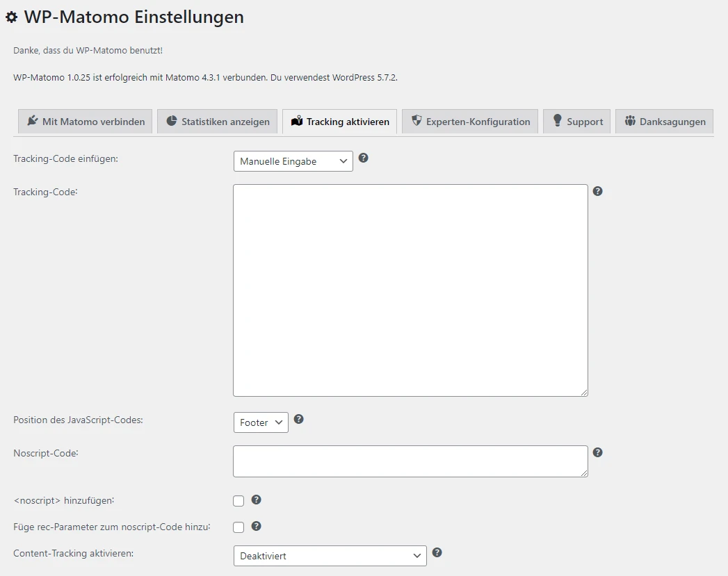Image resolution: width=728 pixels, height=576 pixels.
Task: Click help icon next to Content-Tracking dropdown
Action: pos(437,552)
